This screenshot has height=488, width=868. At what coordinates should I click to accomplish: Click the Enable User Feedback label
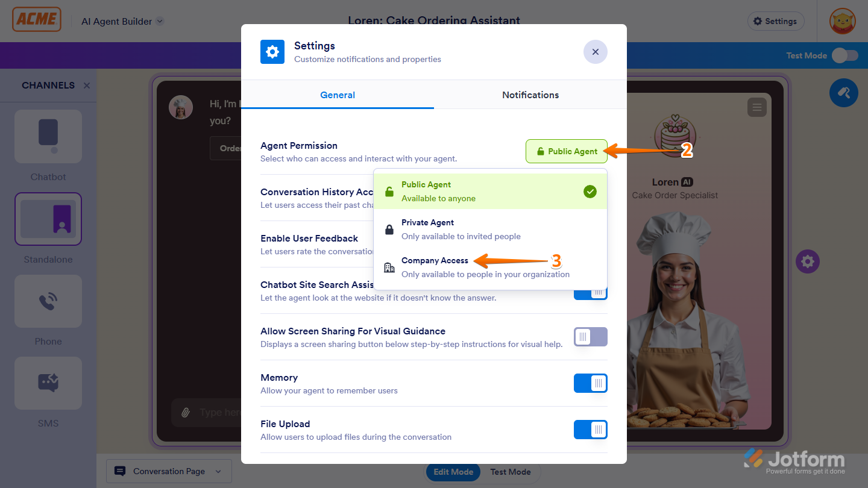(309, 238)
